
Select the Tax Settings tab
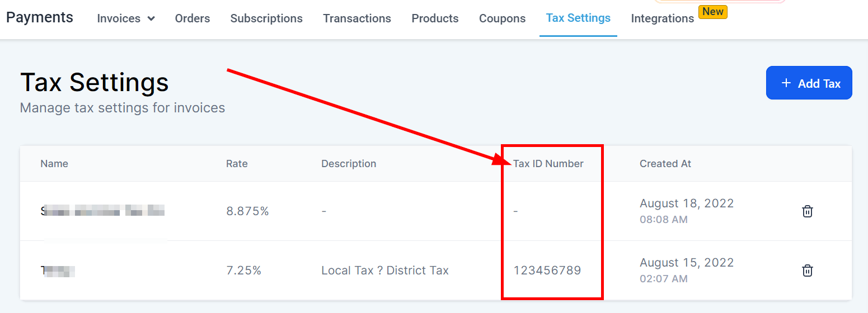(x=578, y=18)
